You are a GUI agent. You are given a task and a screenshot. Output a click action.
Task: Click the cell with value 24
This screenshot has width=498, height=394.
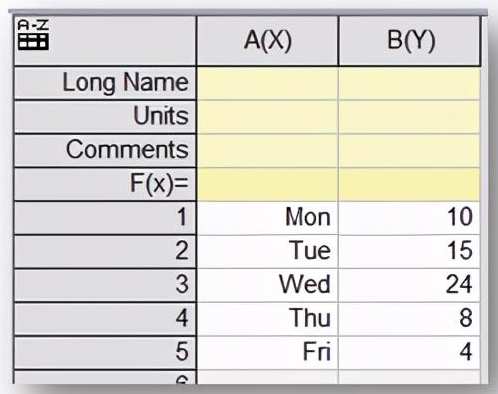(x=410, y=285)
